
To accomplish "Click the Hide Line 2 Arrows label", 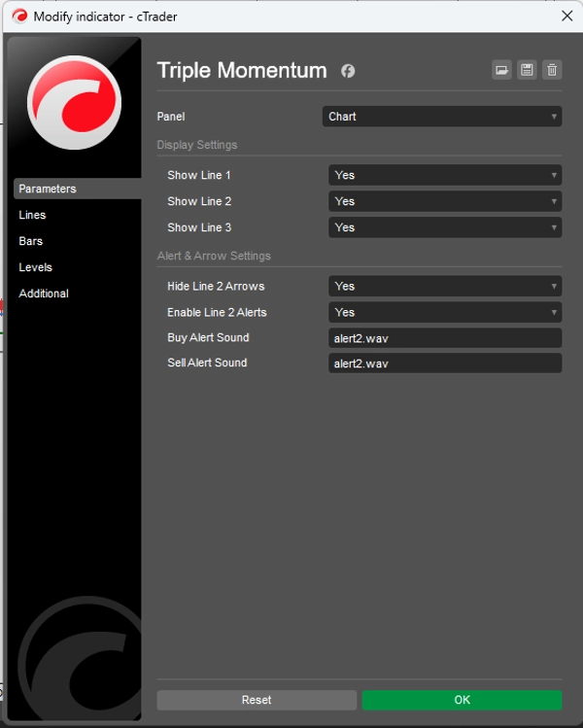I will pyautogui.click(x=216, y=286).
